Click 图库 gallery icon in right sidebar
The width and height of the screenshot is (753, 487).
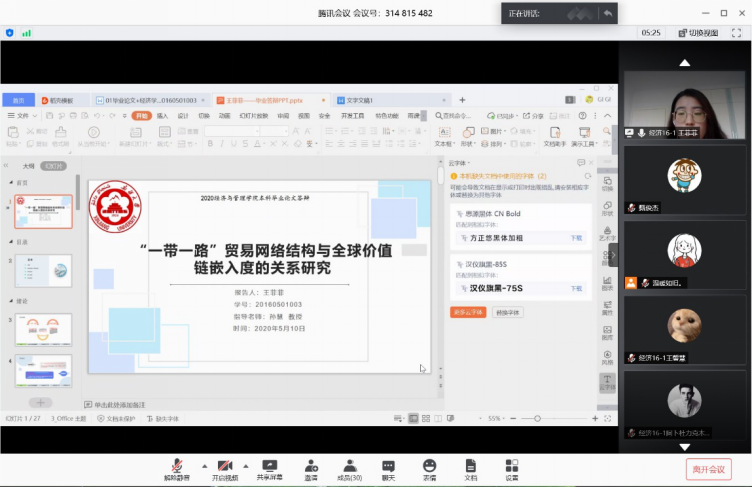pos(607,333)
